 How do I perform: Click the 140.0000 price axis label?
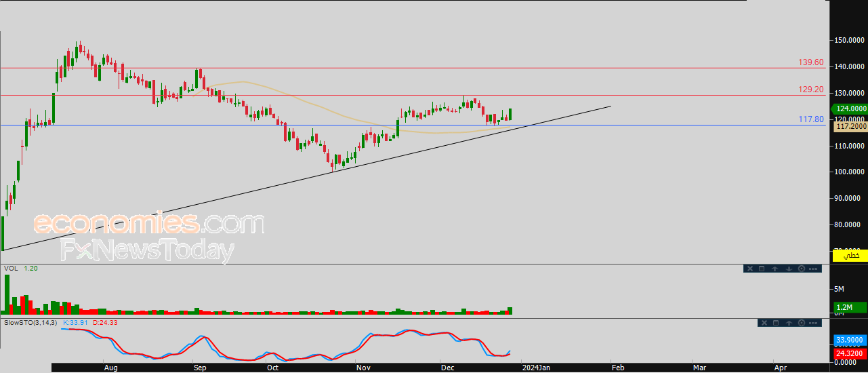tap(850, 66)
